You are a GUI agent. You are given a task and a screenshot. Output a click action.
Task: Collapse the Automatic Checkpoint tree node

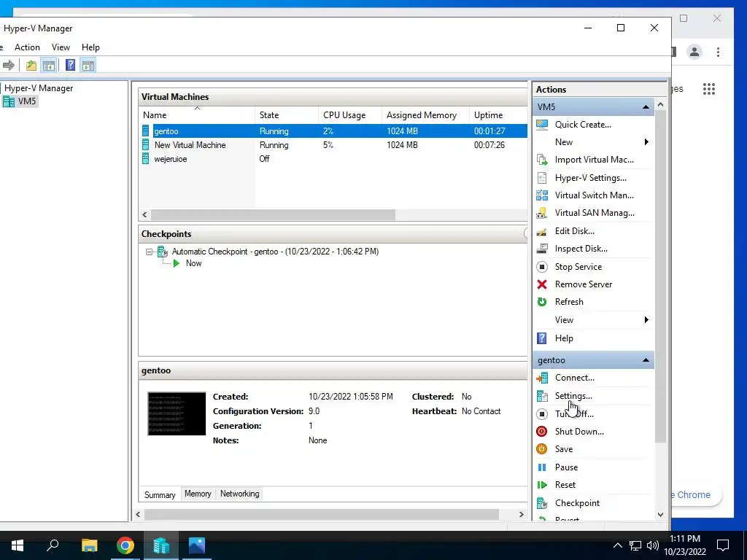[149, 252]
